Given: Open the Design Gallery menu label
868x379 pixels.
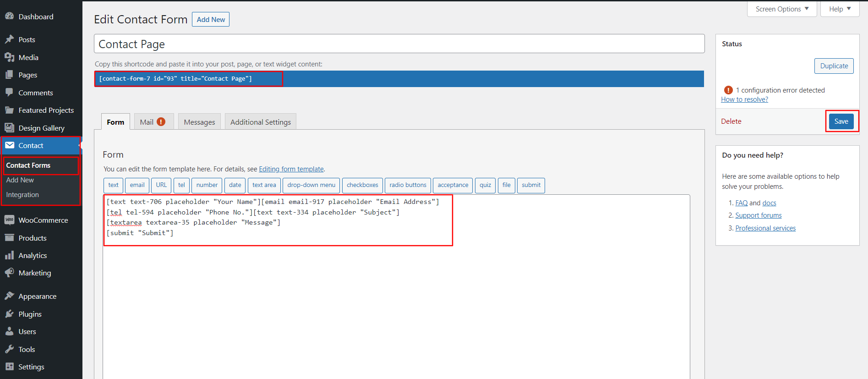Looking at the screenshot, I should point(41,128).
